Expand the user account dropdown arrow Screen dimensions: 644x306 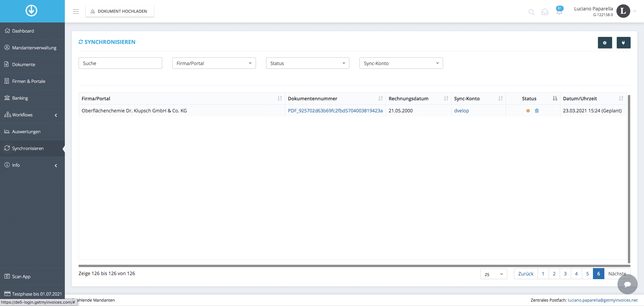(x=635, y=11)
